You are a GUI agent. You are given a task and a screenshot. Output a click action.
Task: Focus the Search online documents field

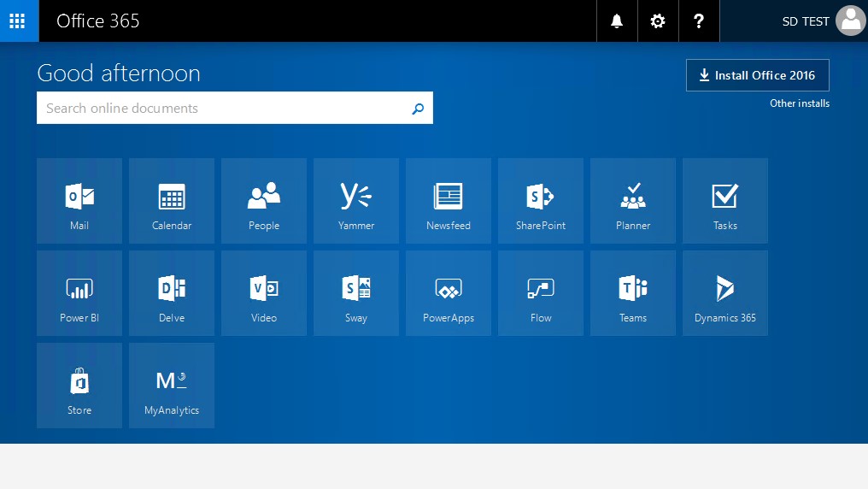point(235,108)
